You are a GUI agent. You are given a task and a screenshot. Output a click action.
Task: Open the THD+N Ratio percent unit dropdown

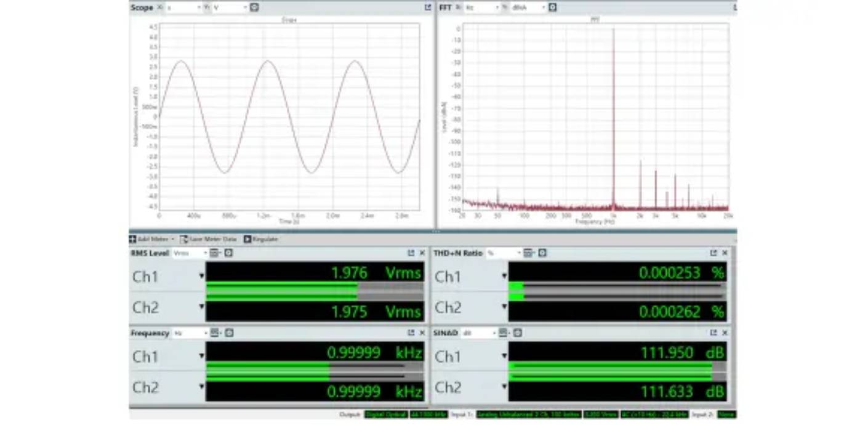click(x=504, y=253)
